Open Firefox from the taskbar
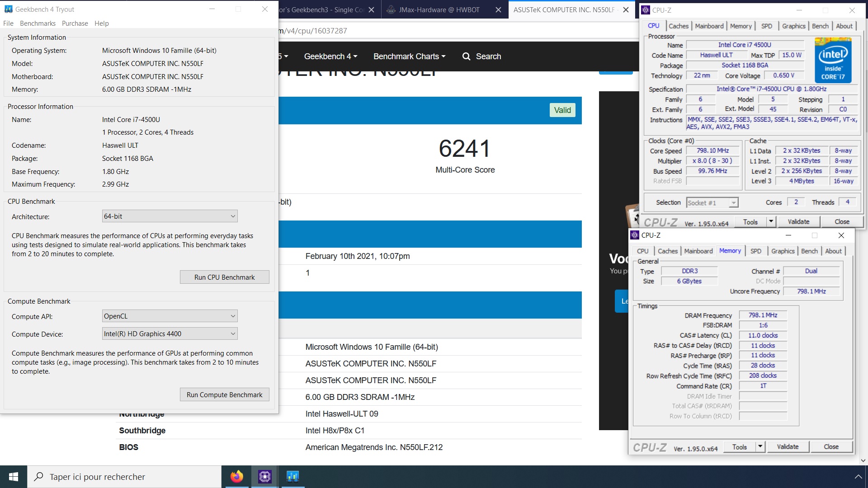The image size is (868, 488). pyautogui.click(x=236, y=477)
